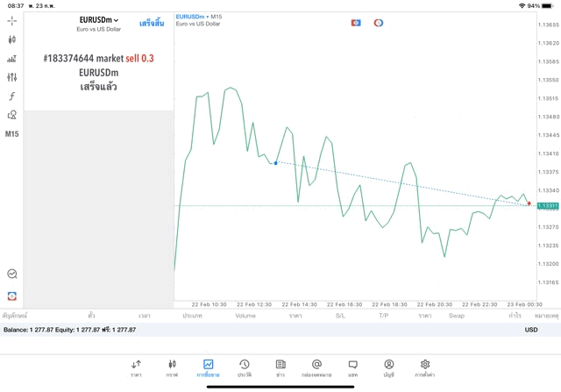Viewport: 561px width, 392px height.
Task: Tap the 08:37 clock in status bar
Action: pos(16,6)
